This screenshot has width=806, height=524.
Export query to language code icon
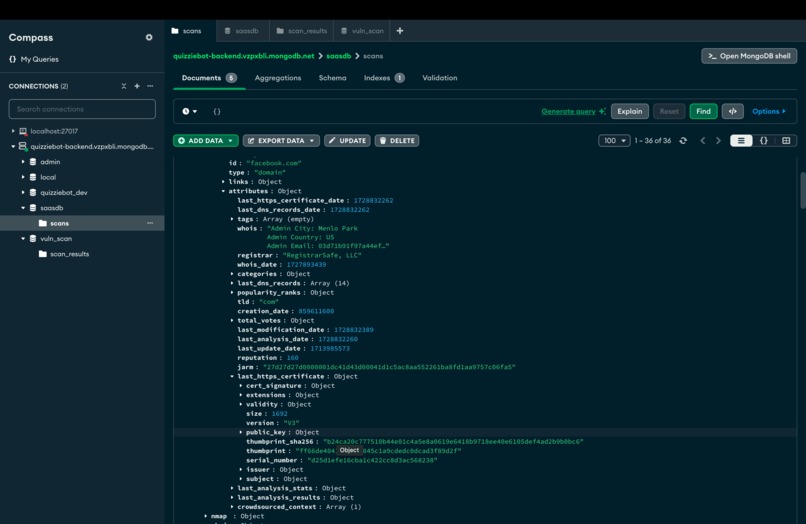(732, 111)
